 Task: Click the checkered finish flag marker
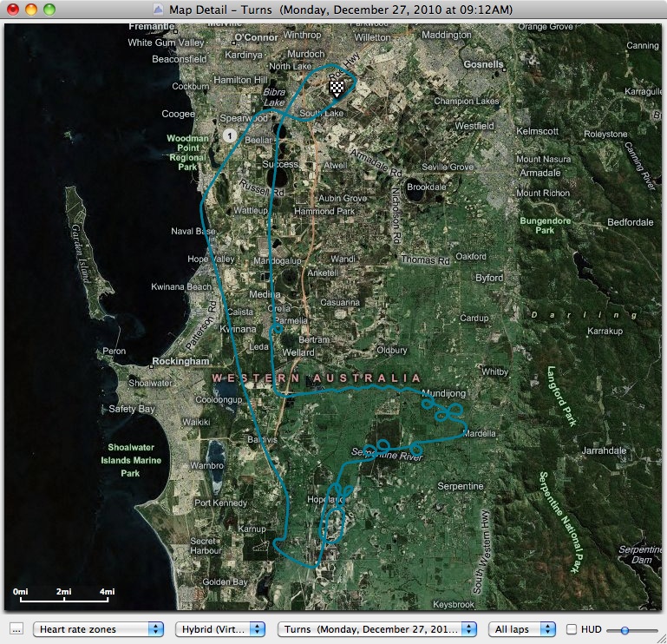click(337, 87)
